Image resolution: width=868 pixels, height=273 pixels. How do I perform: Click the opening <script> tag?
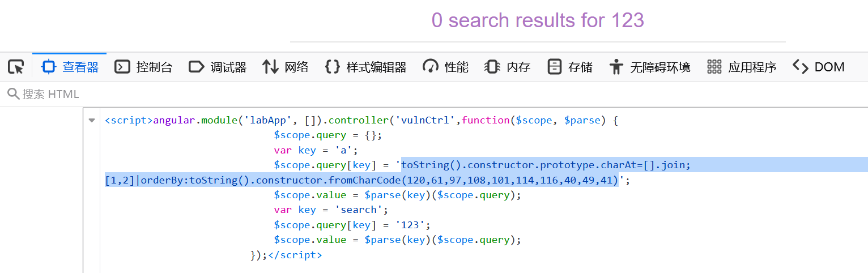129,120
